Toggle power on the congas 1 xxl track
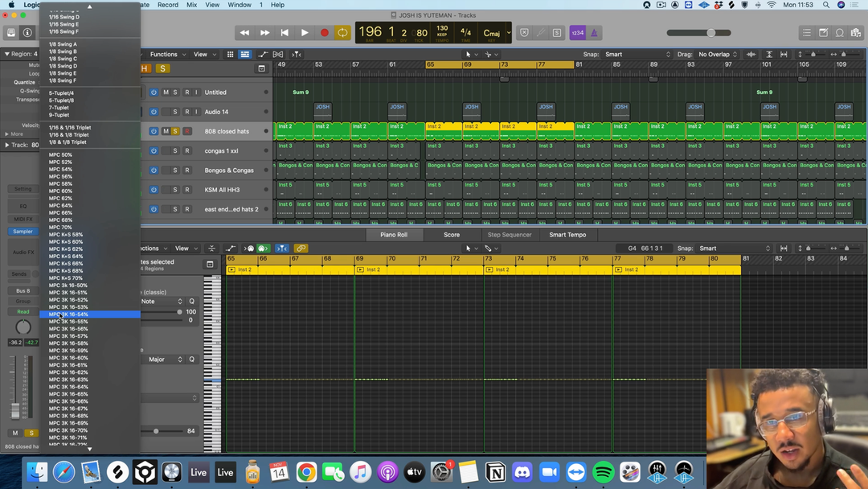 154,150
